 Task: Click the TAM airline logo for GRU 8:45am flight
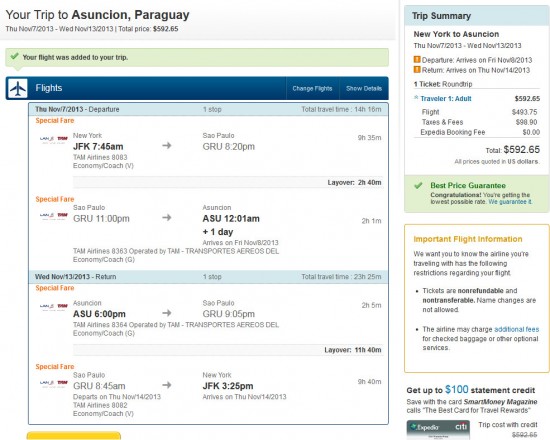(53, 383)
